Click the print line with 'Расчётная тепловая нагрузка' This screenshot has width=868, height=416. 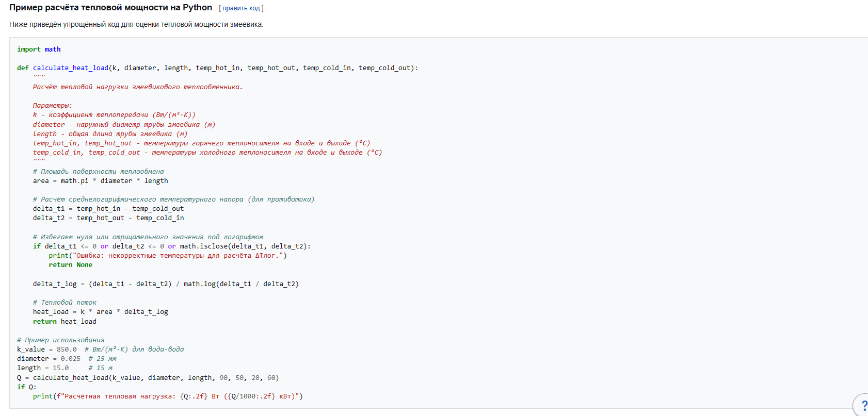coord(167,396)
